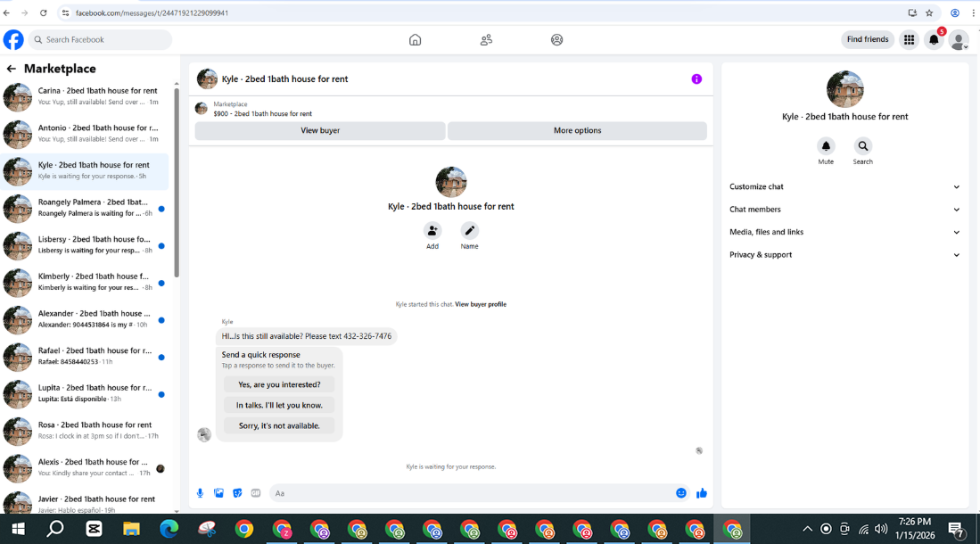Open the emoji picker smiley icon
The image size is (980, 544).
tap(680, 493)
